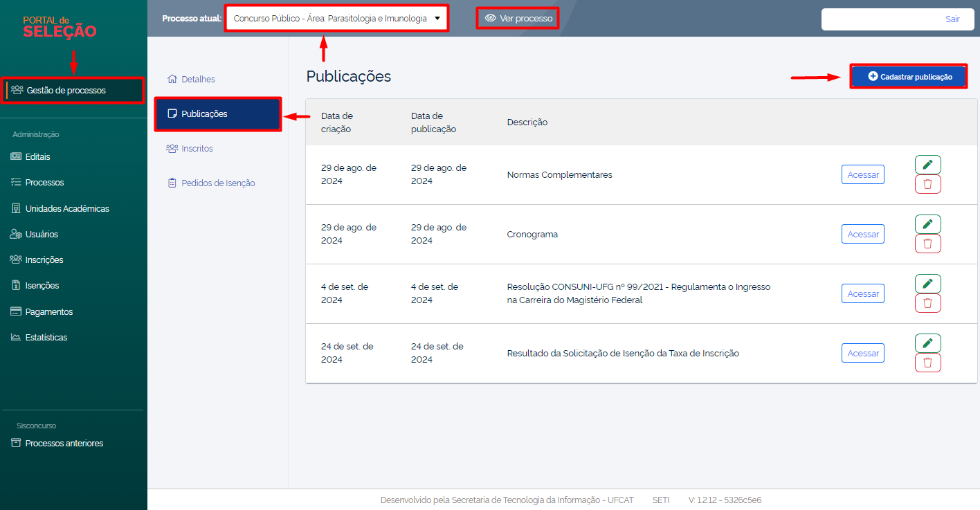The image size is (980, 510).
Task: Edit the Resultado da Solicitação de Isenção publication
Action: (x=927, y=343)
